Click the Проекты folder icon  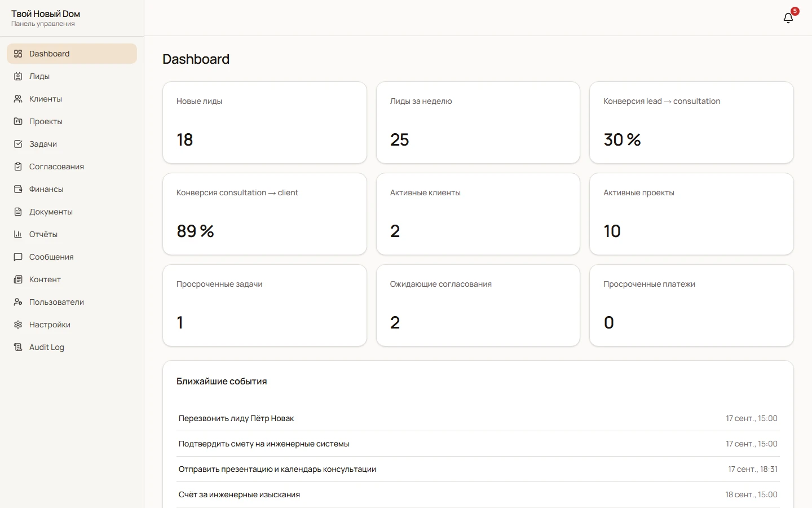coord(18,121)
